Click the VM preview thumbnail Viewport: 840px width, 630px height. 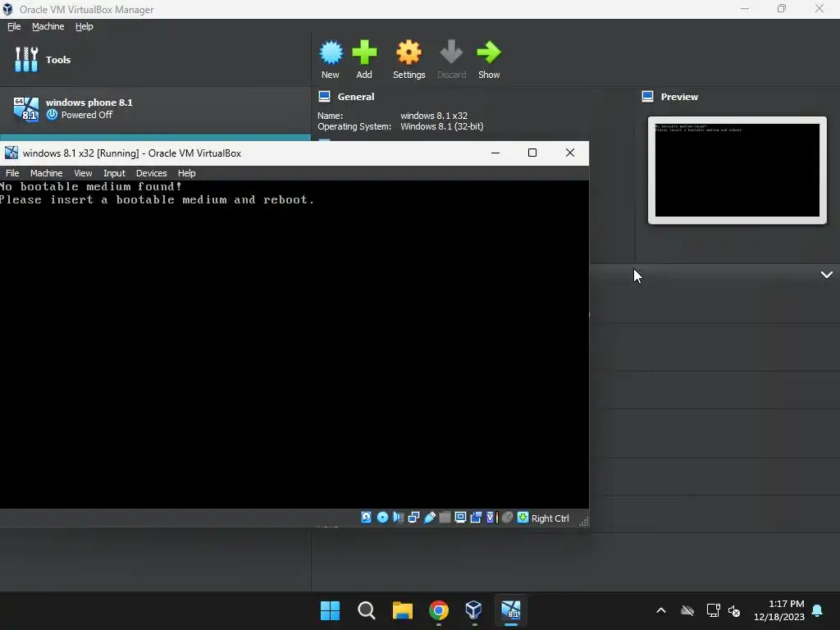click(x=737, y=170)
